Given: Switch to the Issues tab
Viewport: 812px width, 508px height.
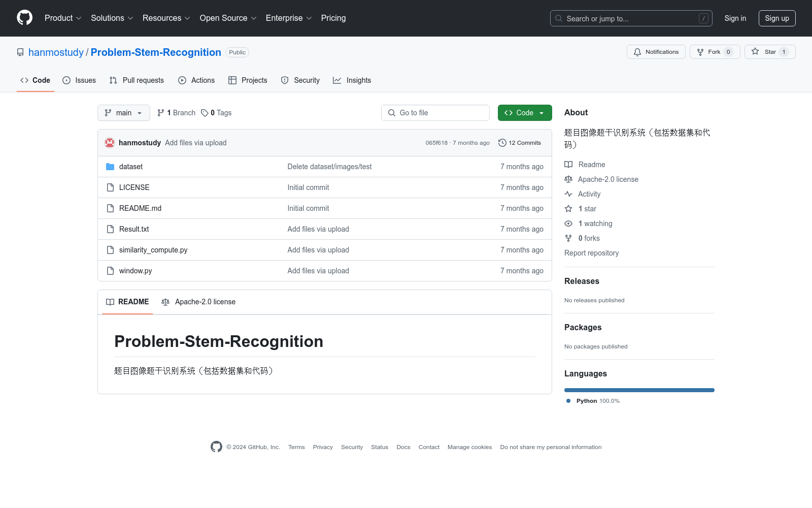Looking at the screenshot, I should [x=79, y=80].
